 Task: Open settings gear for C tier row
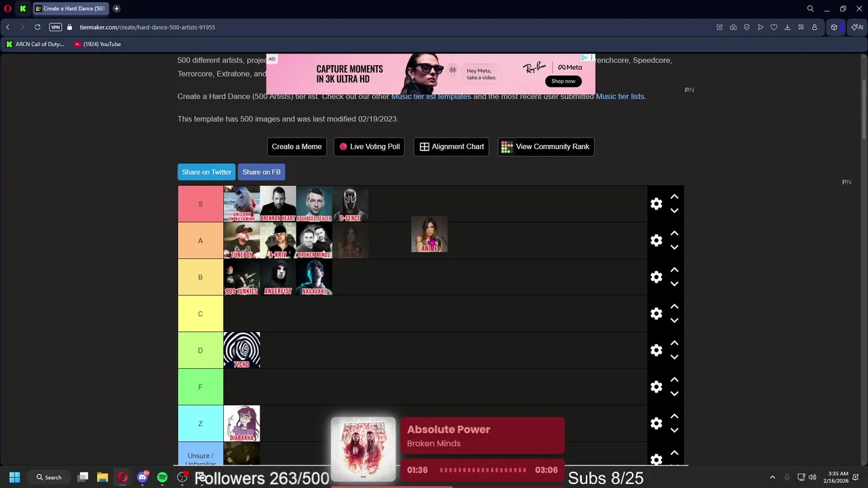[656, 314]
